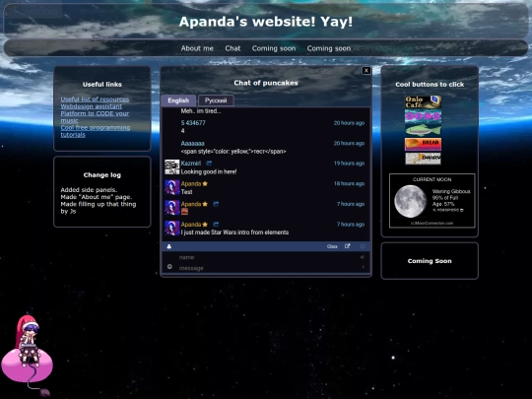Click the Cbox link in chat footer
This screenshot has height=399, width=532.
[x=332, y=246]
